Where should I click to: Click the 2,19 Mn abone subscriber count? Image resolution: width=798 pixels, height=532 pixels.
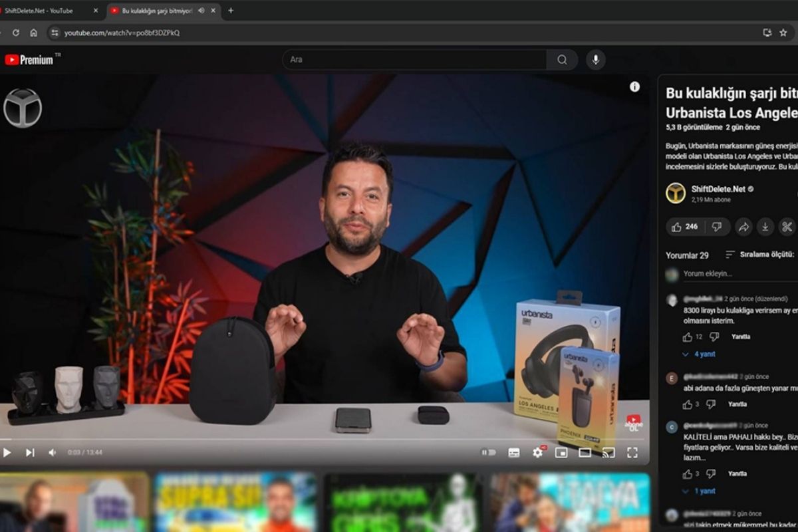[x=711, y=199]
